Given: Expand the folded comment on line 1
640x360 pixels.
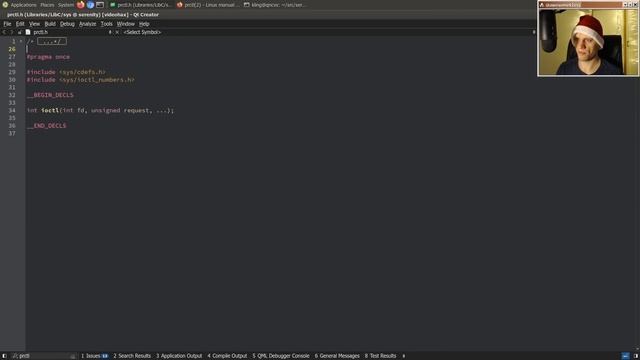Looking at the screenshot, I should tap(21, 41).
